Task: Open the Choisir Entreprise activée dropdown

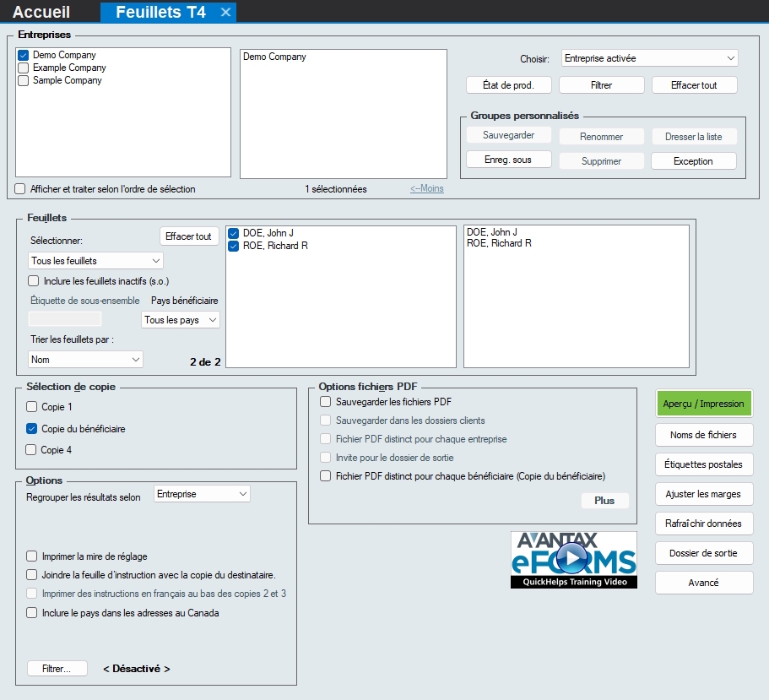Action: coord(649,58)
